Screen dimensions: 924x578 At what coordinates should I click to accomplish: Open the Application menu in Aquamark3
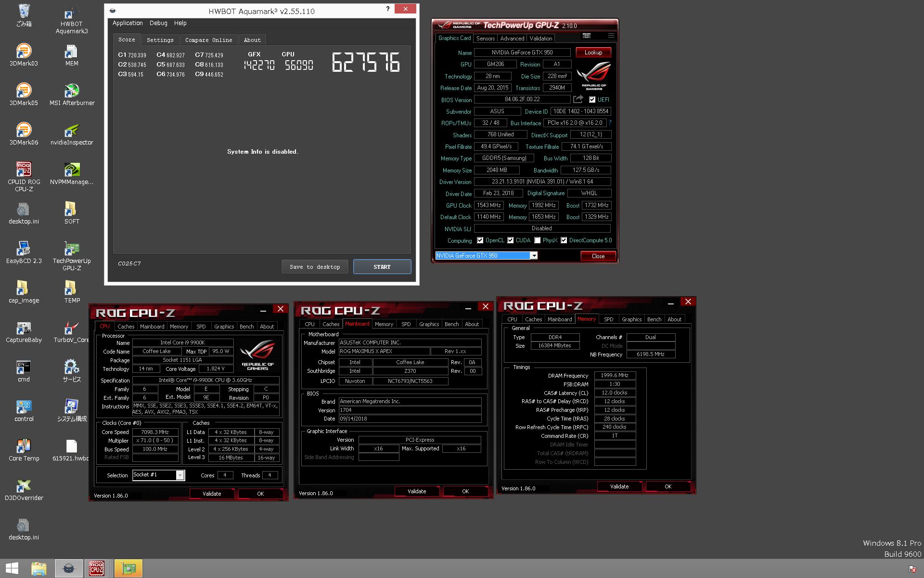128,23
